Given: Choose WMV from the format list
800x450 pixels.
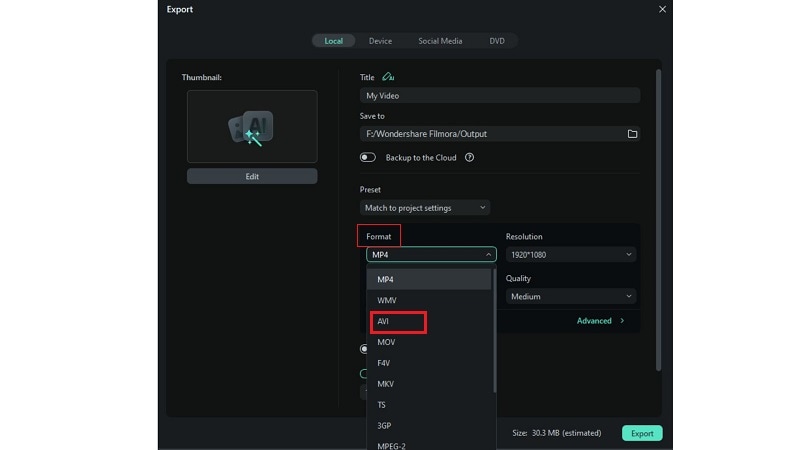Looking at the screenshot, I should pyautogui.click(x=429, y=301).
